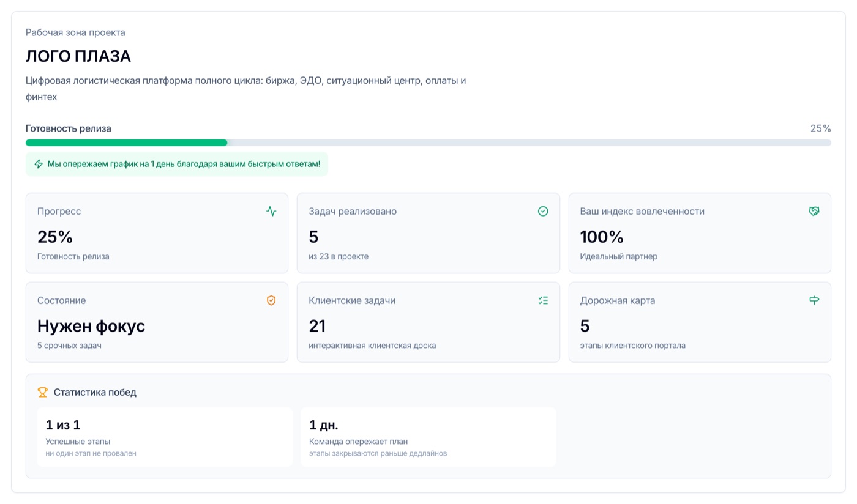The width and height of the screenshot is (857, 504).
Task: Click the text 'этапы клиентского портала'
Action: (x=633, y=346)
